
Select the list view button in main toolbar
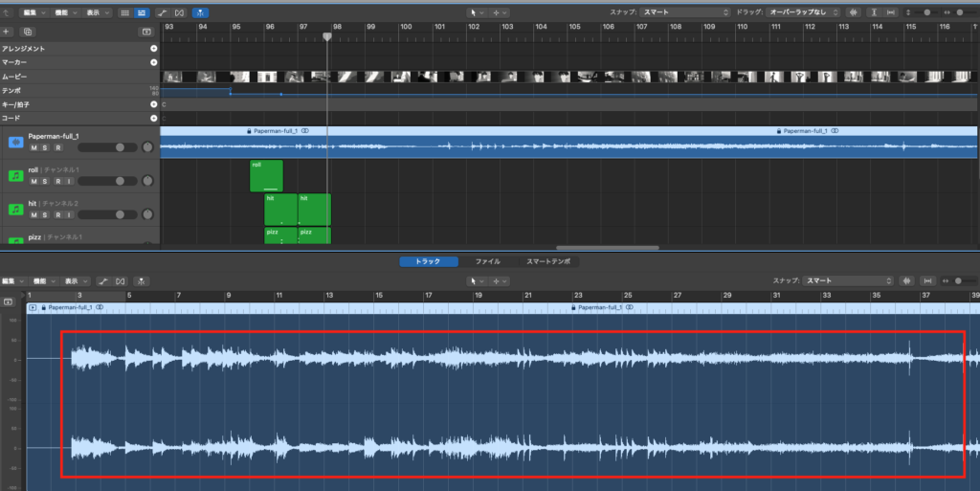pyautogui.click(x=142, y=12)
